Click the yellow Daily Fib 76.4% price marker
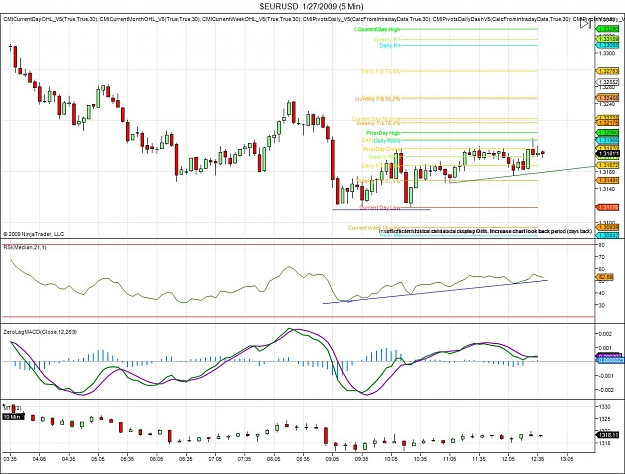Screen dimensions: 625x474 607,71
